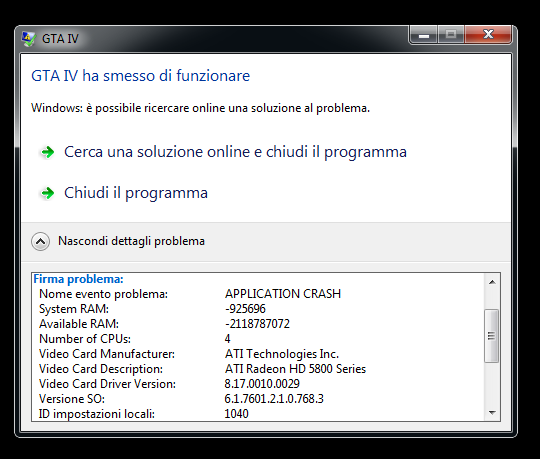Click the 'Firma problema:' heading
The image size is (540, 459).
(78, 279)
